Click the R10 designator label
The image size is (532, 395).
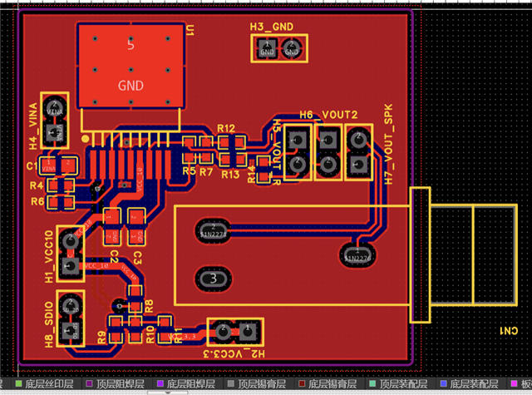click(150, 334)
